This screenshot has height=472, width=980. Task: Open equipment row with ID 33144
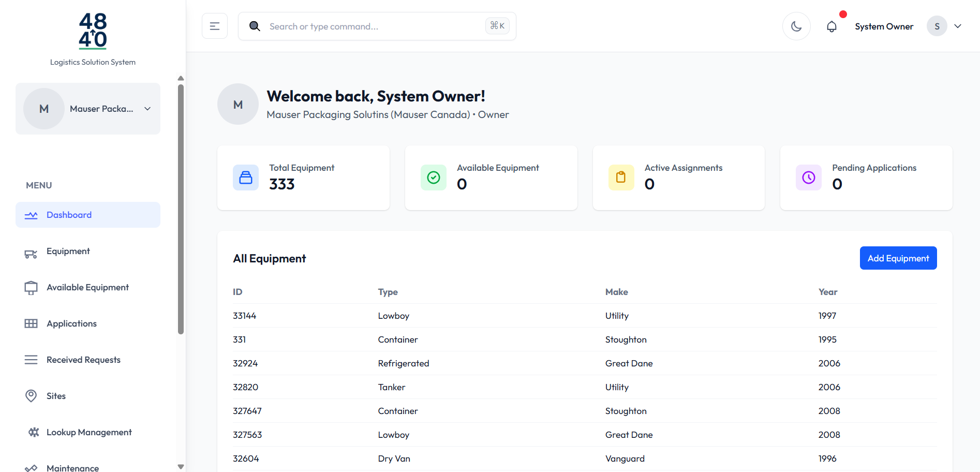245,316
